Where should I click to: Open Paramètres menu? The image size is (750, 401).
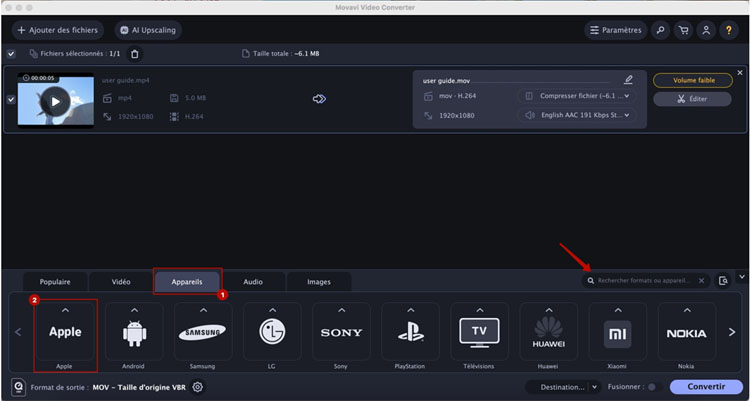(616, 30)
